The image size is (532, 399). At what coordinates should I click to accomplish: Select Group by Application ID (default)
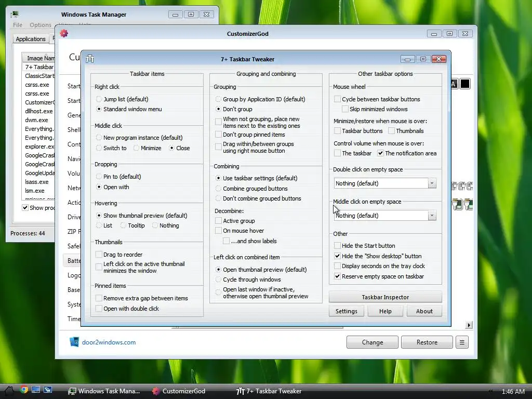tap(260, 99)
